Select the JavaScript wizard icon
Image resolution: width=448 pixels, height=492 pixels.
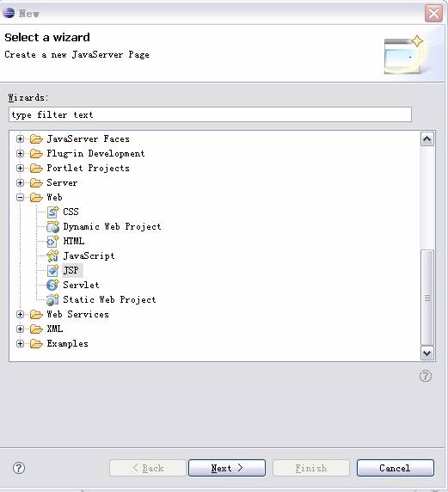(x=52, y=256)
